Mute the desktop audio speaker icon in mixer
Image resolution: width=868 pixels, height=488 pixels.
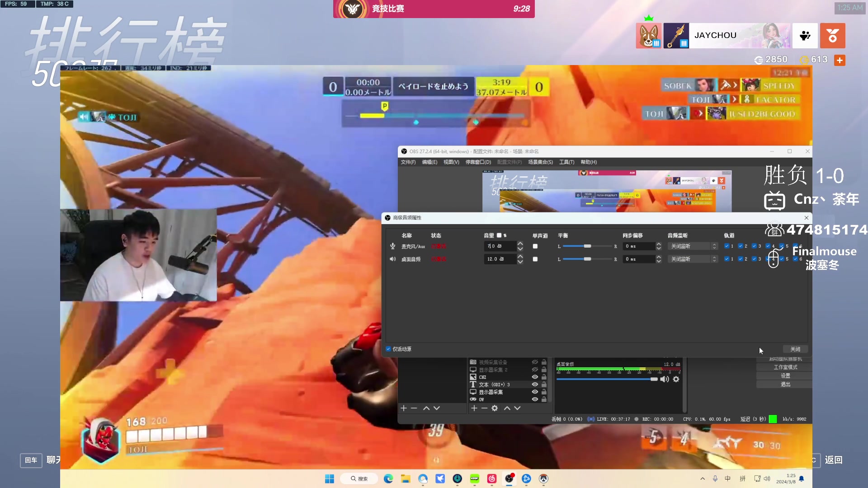pyautogui.click(x=664, y=379)
